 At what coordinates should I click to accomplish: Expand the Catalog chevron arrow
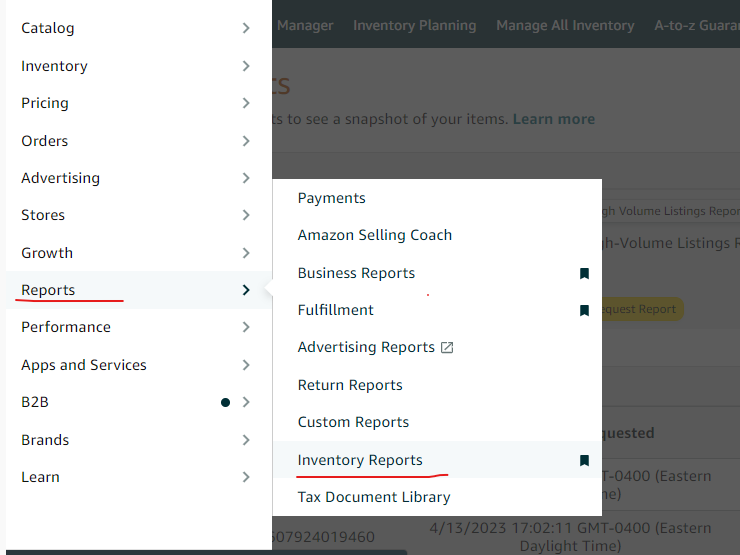point(246,28)
